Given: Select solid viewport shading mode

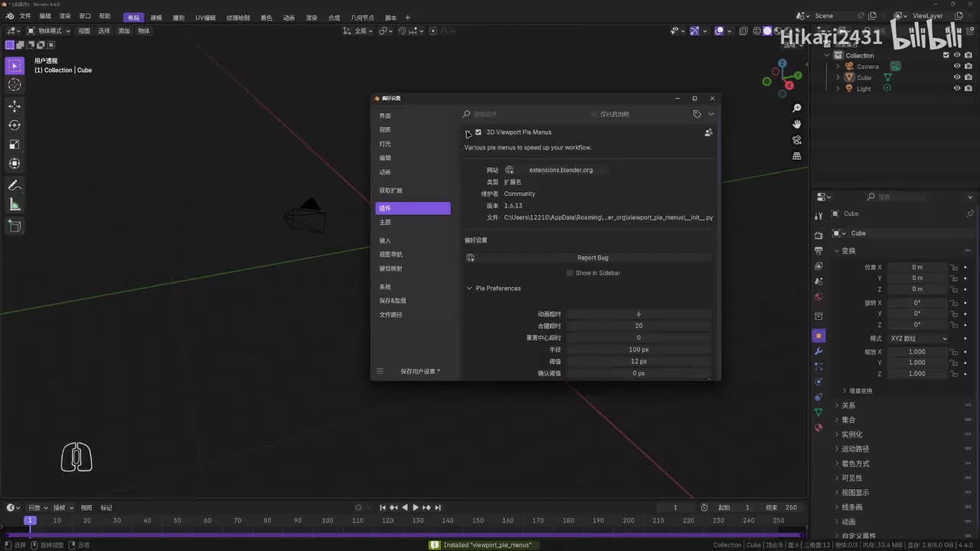Looking at the screenshot, I should (767, 31).
